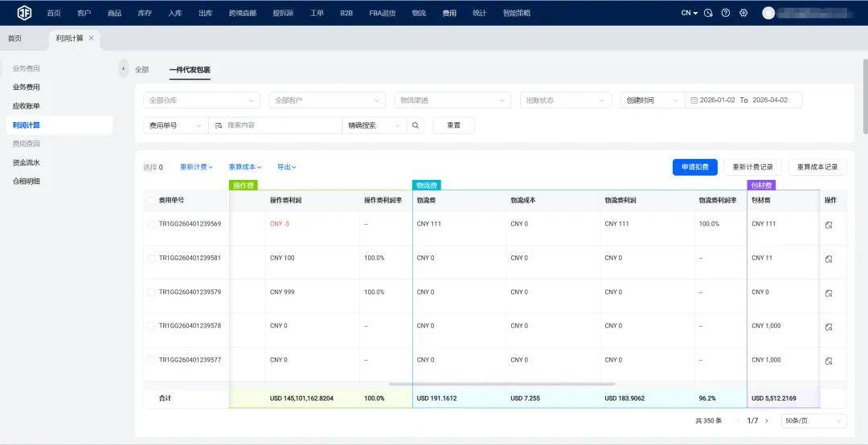Open the 50条/页 page size selector
This screenshot has height=445, width=868.
815,421
